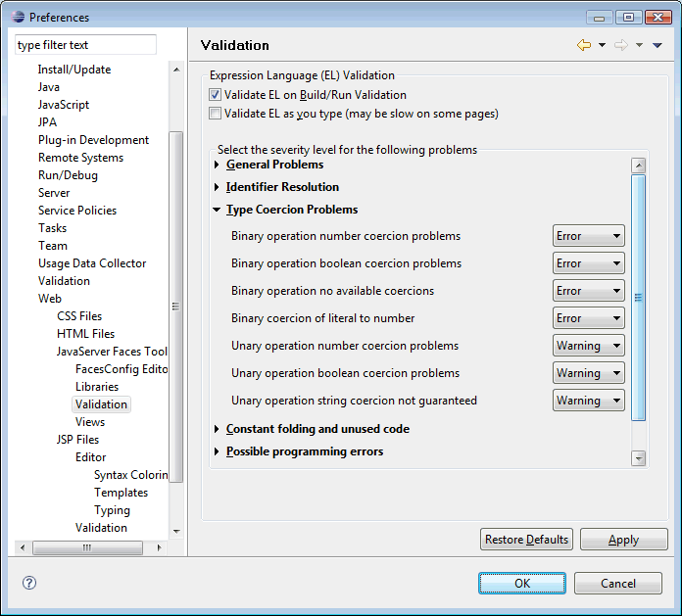This screenshot has height=616, width=682.
Task: Expand Constant folding and unused code
Action: 217,429
